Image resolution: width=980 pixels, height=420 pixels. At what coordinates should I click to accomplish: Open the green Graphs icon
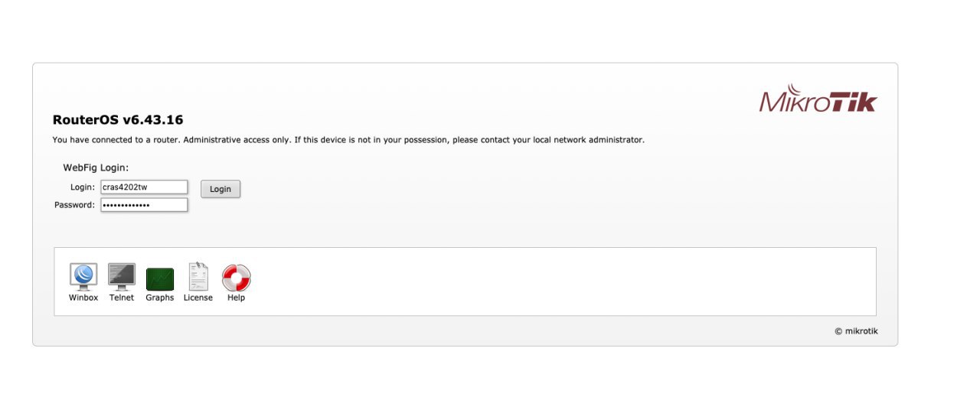coord(160,279)
